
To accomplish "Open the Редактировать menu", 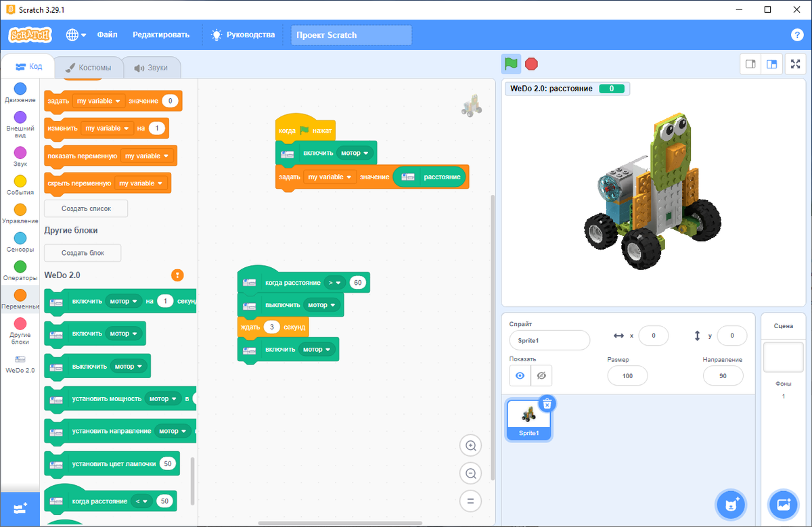I will click(161, 35).
